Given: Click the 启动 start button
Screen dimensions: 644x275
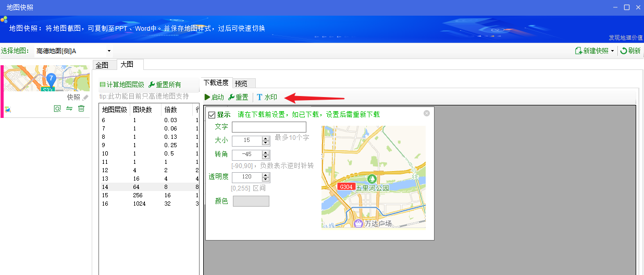Looking at the screenshot, I should pos(214,97).
